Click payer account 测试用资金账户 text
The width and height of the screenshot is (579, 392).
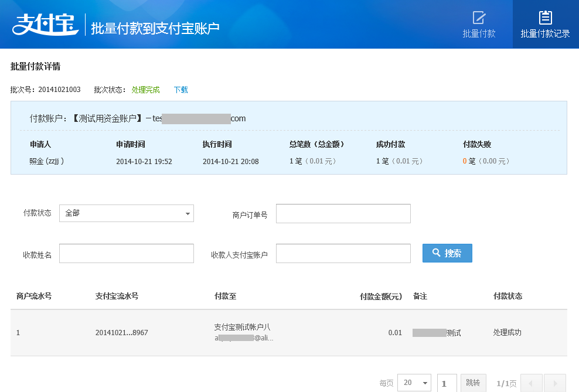point(107,118)
